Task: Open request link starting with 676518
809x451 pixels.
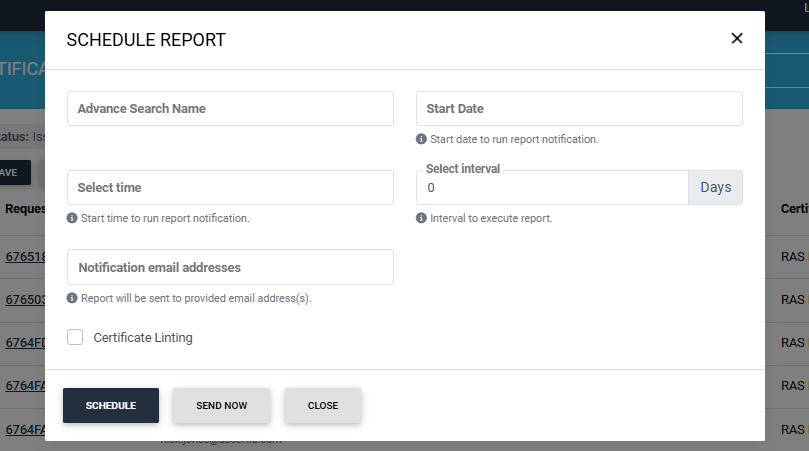Action: 23,256
